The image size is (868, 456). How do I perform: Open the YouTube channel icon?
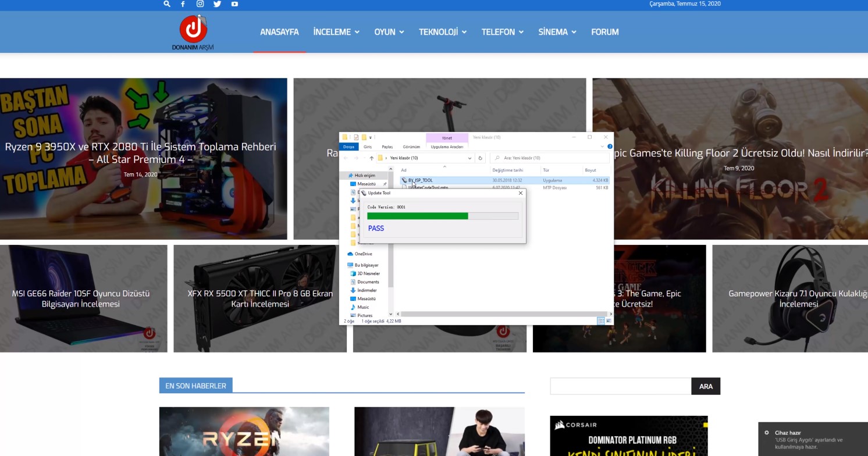234,4
